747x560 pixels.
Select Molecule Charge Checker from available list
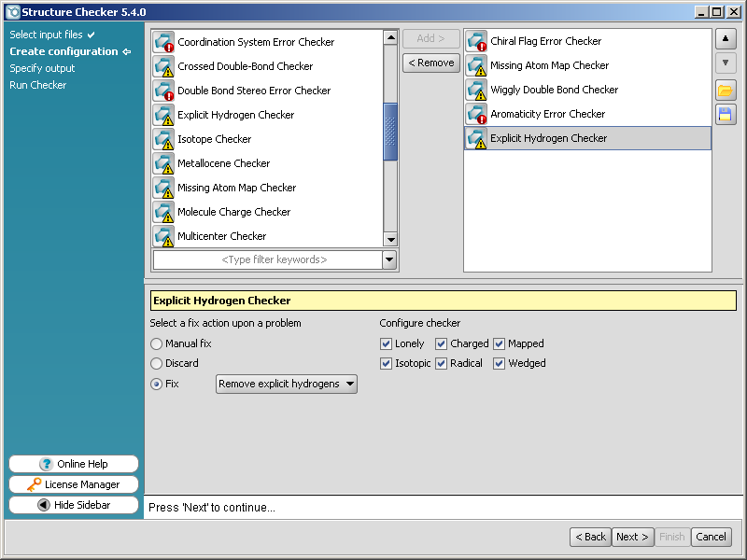(x=233, y=212)
